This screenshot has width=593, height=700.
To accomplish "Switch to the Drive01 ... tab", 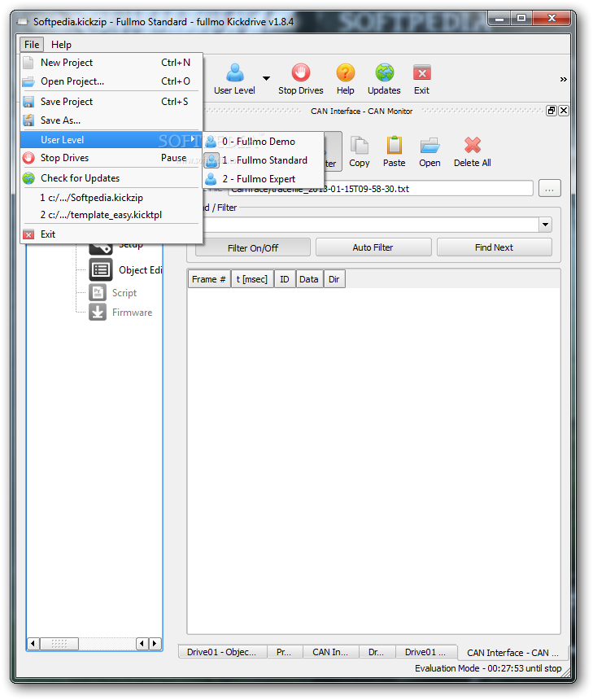I will (x=425, y=652).
